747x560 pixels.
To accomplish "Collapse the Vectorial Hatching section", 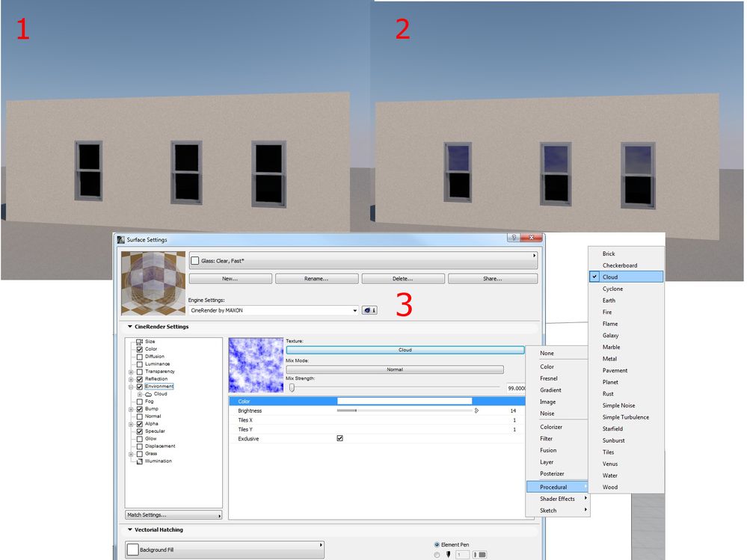I will tap(129, 529).
